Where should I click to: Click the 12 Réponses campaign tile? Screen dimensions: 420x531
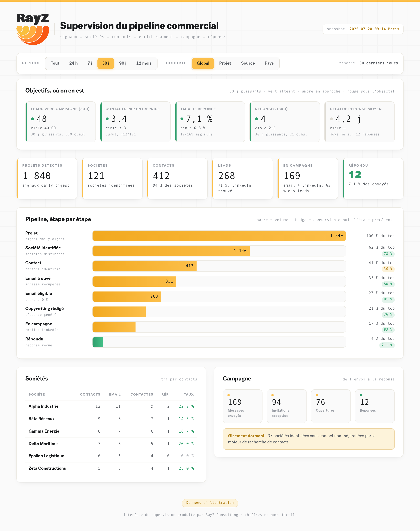(x=375, y=406)
